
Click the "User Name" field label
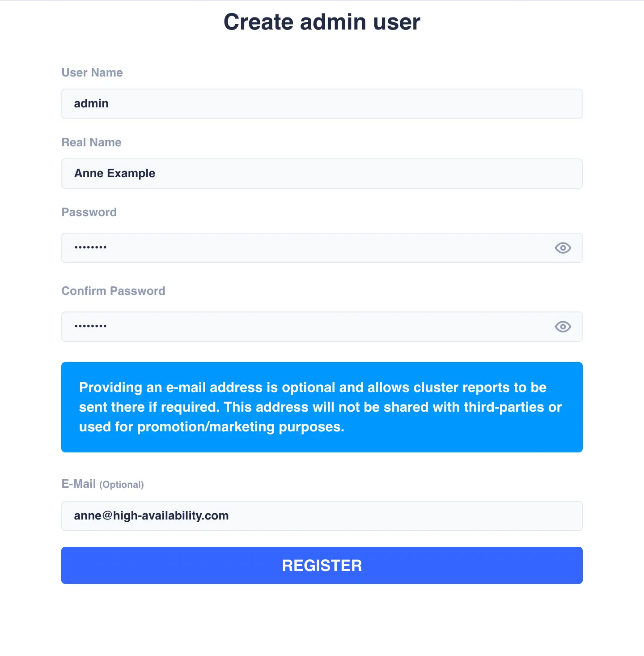[x=92, y=72]
